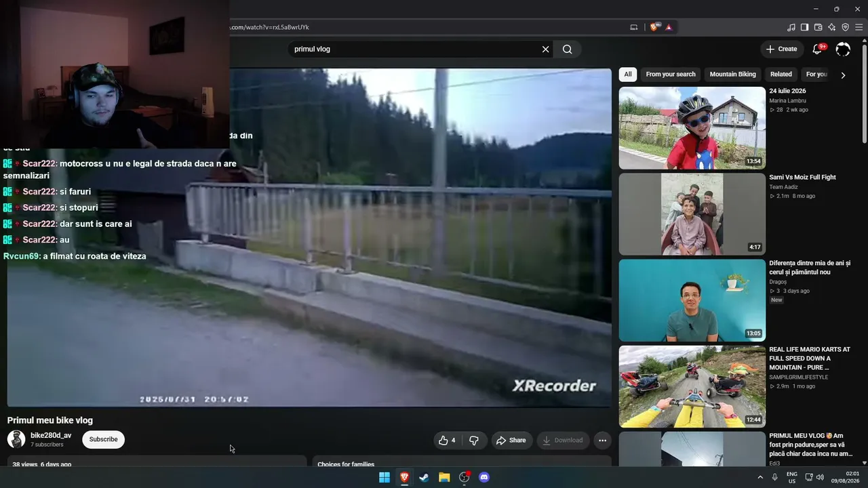Select the 'All' filter chip

point(628,75)
